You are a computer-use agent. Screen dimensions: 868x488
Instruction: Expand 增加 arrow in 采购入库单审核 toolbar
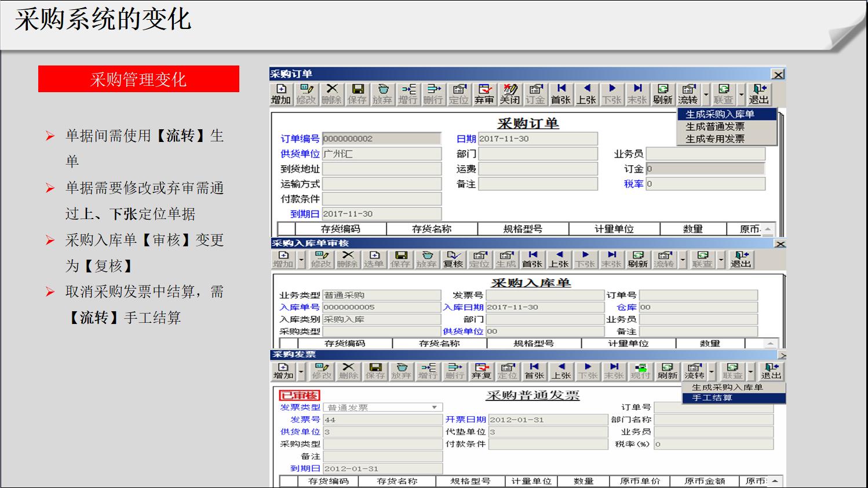click(x=301, y=260)
